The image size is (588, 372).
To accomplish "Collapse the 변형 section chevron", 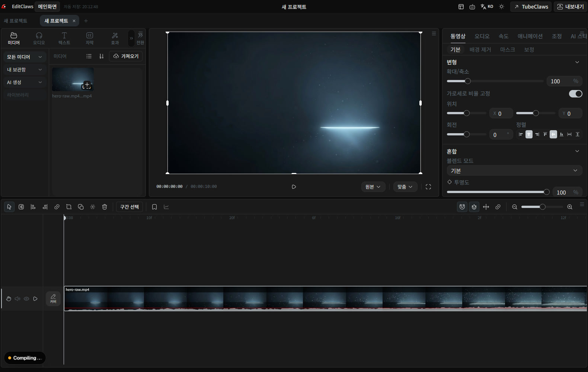I will pos(577,62).
